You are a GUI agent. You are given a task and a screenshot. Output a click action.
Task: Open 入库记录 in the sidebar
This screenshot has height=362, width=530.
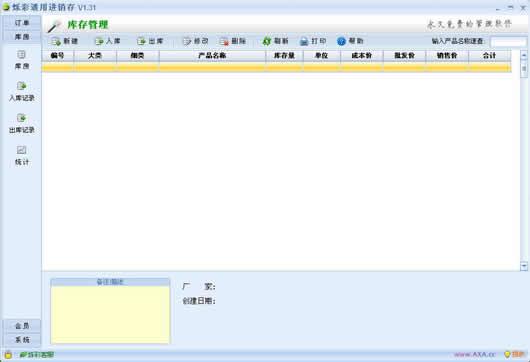(22, 91)
